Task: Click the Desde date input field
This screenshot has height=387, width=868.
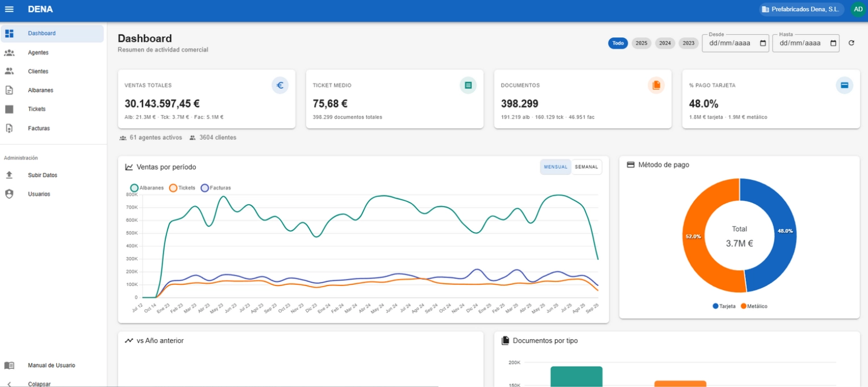Action: click(x=736, y=43)
